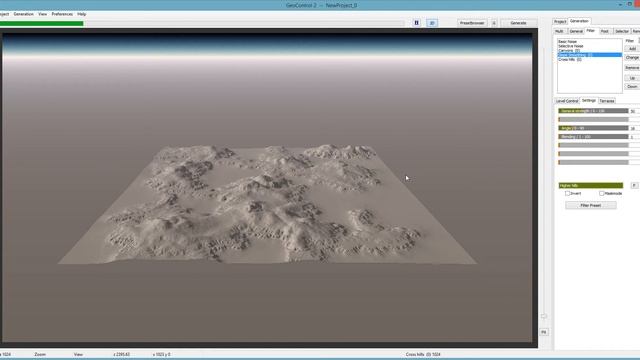640x360 pixels.
Task: Switch to the Generation tab
Action: click(x=579, y=21)
